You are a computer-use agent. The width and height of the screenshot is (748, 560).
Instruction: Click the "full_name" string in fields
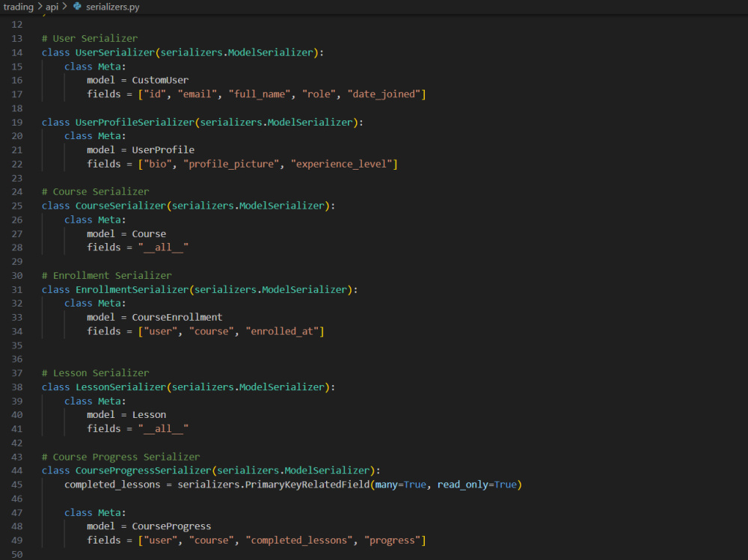coord(260,94)
